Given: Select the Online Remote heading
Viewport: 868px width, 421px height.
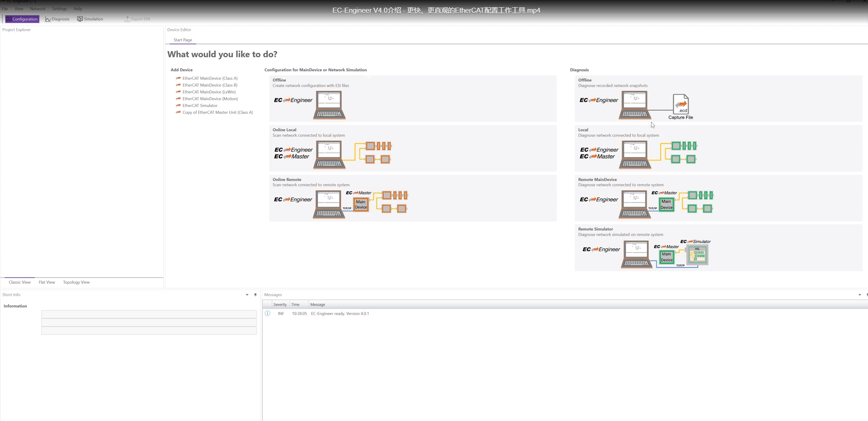Looking at the screenshot, I should [287, 179].
